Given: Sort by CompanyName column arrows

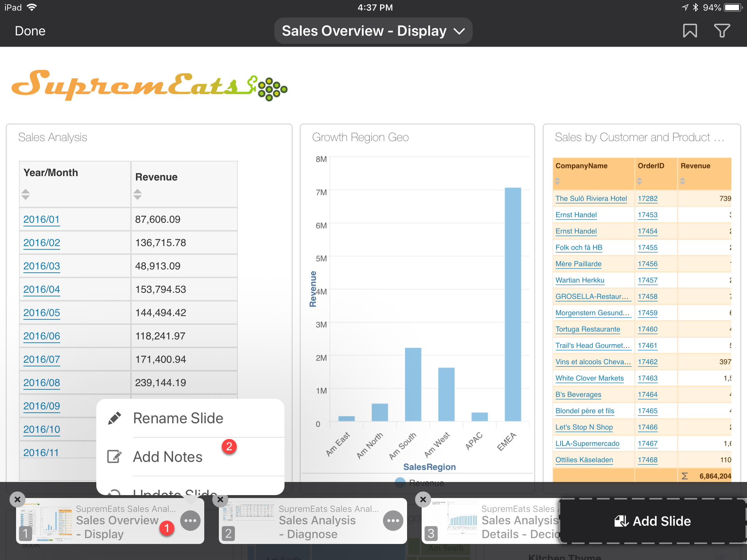Looking at the screenshot, I should point(557,181).
